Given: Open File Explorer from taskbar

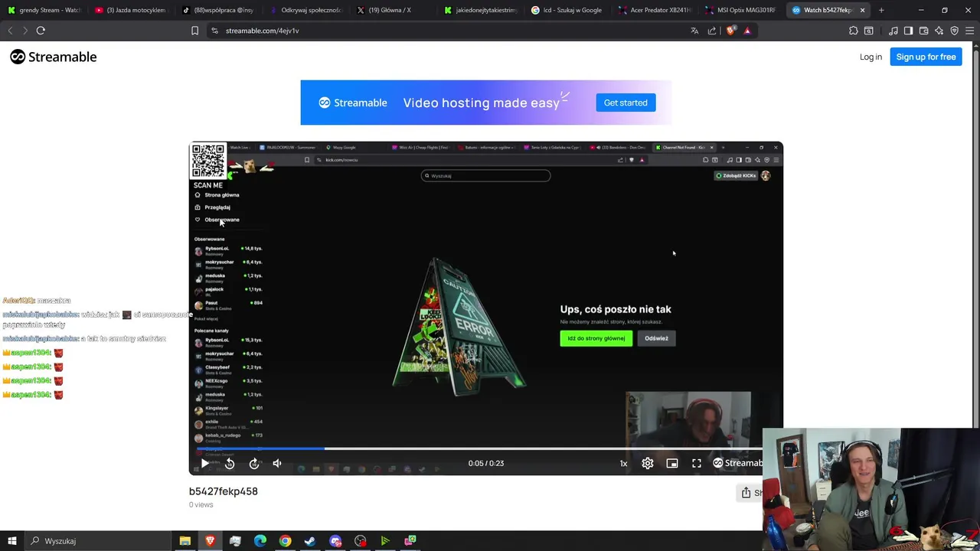Looking at the screenshot, I should [x=185, y=541].
